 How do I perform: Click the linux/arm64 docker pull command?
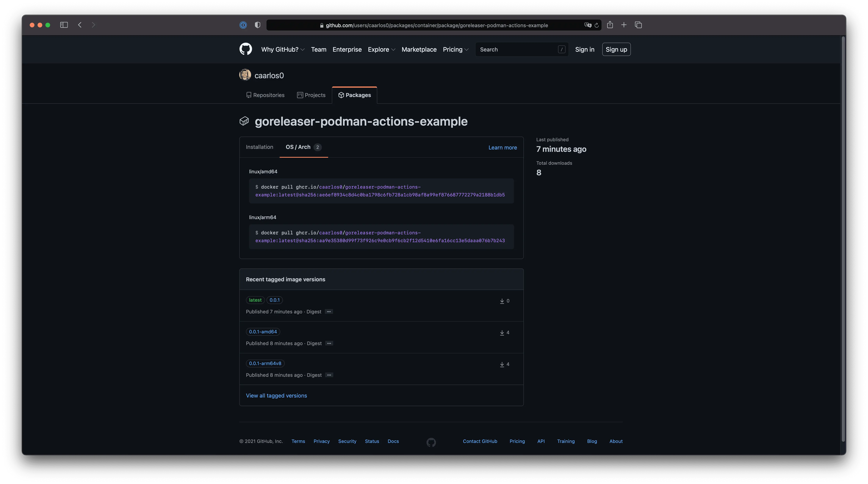coord(381,237)
